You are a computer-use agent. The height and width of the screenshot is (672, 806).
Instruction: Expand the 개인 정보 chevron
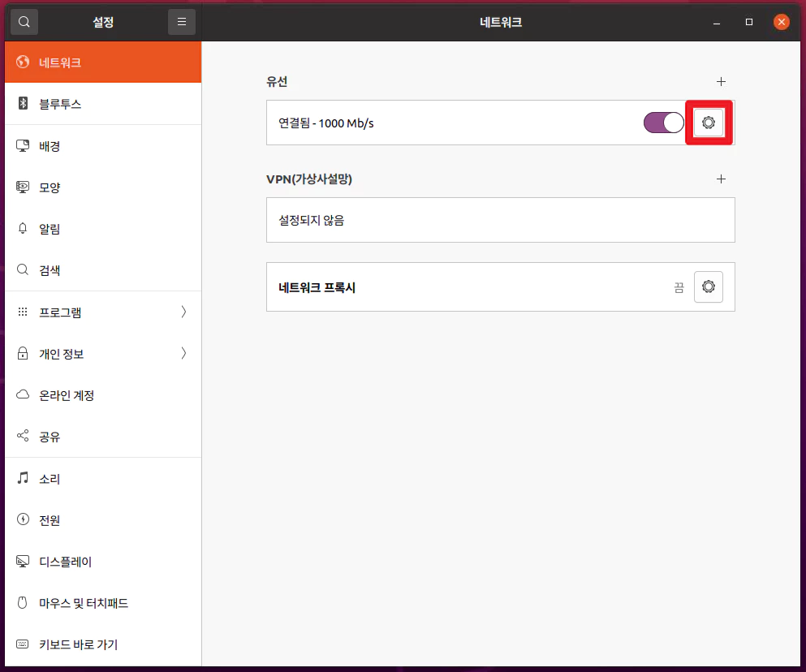[x=183, y=353]
